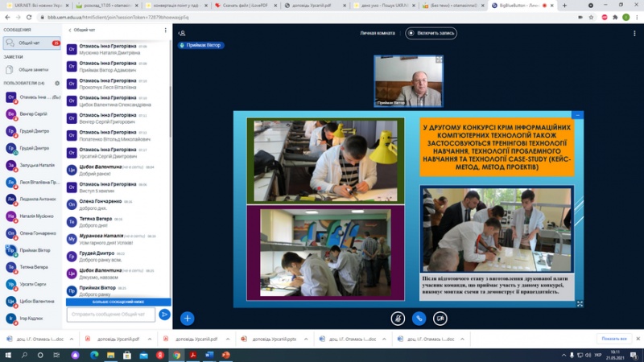The width and height of the screenshot is (644, 362).
Task: Send chat message with arrow button
Action: [164, 314]
